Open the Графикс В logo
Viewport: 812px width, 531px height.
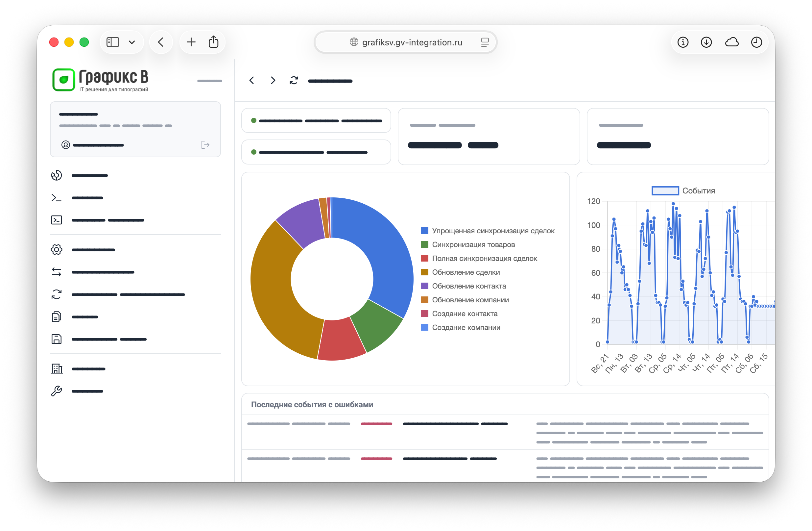[100, 80]
